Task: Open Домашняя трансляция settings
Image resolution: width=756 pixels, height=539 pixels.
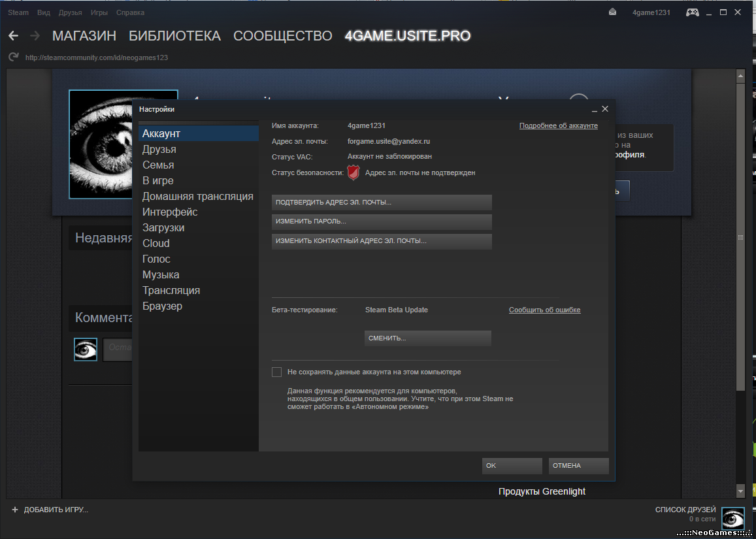Action: click(199, 196)
